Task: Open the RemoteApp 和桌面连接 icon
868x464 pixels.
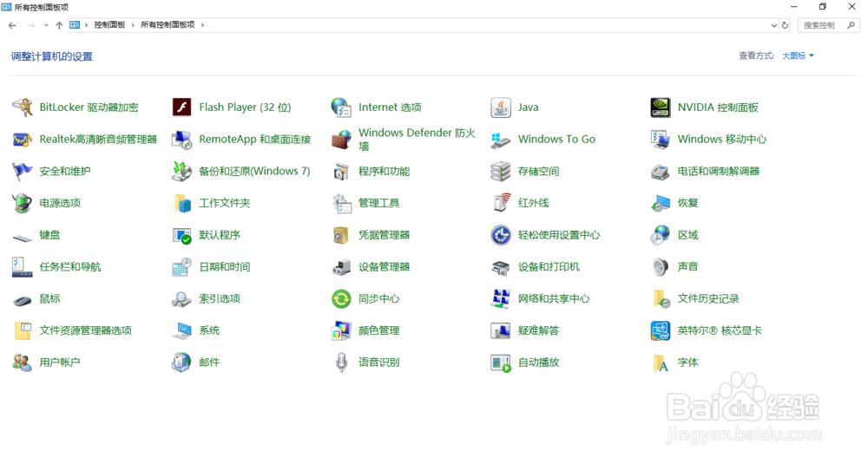Action: [181, 140]
